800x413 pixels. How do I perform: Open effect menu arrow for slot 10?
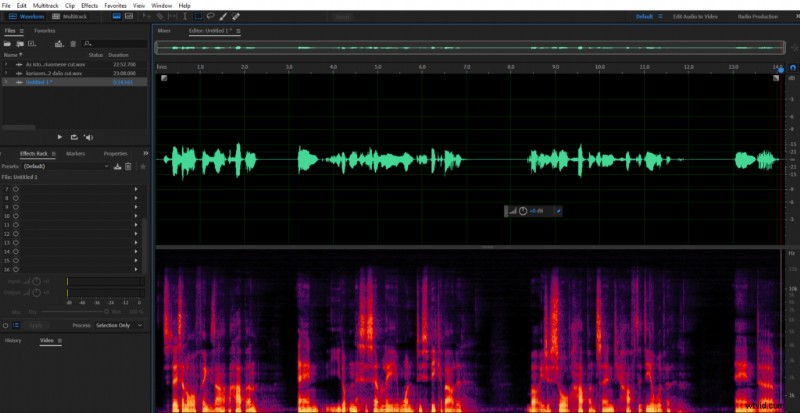[136, 215]
